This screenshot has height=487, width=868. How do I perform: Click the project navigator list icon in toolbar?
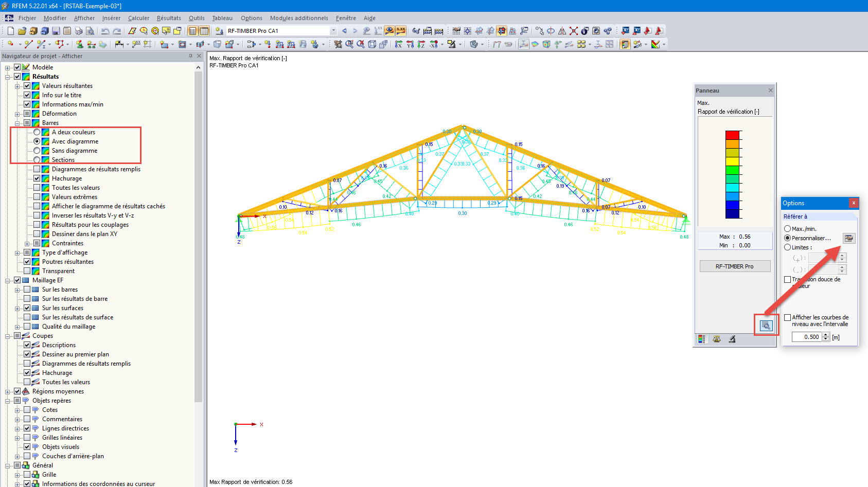192,31
